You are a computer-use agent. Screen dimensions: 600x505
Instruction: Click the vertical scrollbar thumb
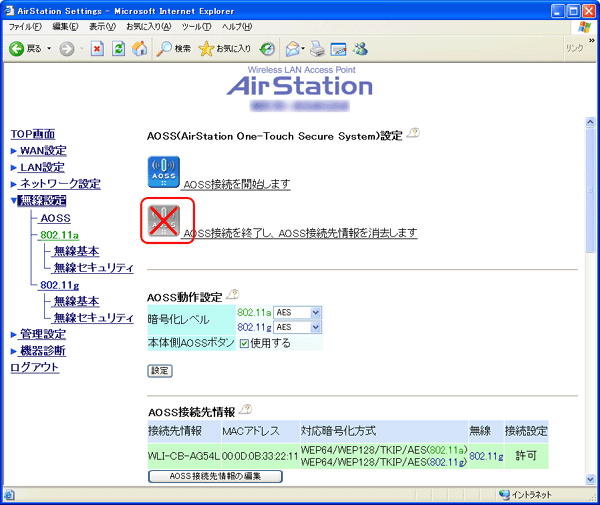590,189
